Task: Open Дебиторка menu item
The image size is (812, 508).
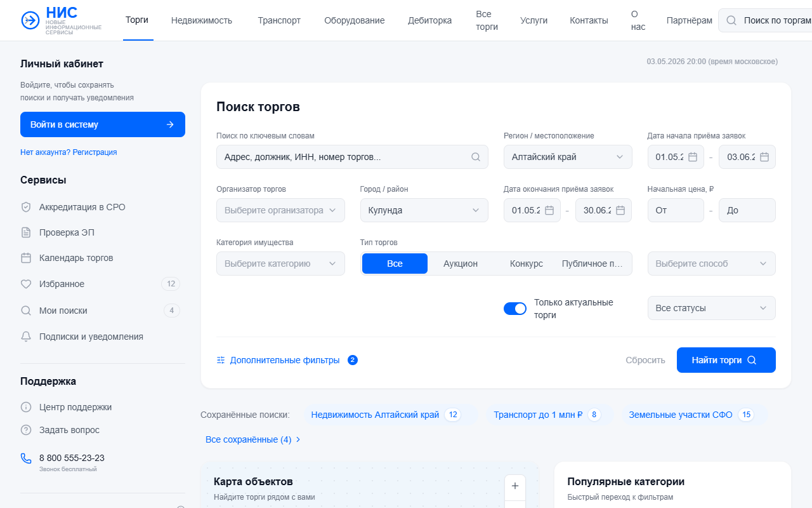Action: coord(430,20)
